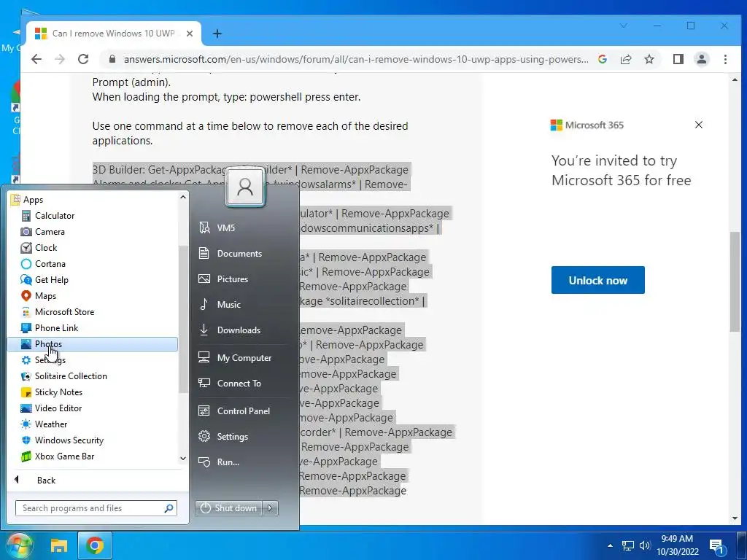Click Search programs and files box
Image resolution: width=747 pixels, height=560 pixels.
click(96, 508)
